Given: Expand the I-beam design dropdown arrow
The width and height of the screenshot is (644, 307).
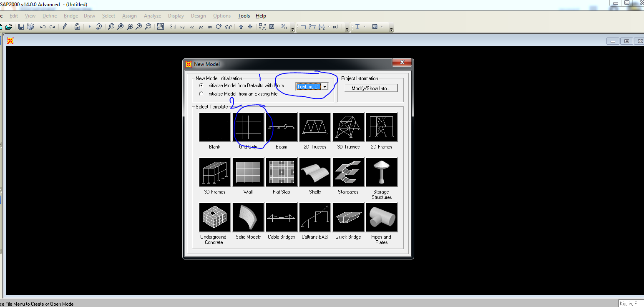Looking at the screenshot, I should click(x=365, y=27).
